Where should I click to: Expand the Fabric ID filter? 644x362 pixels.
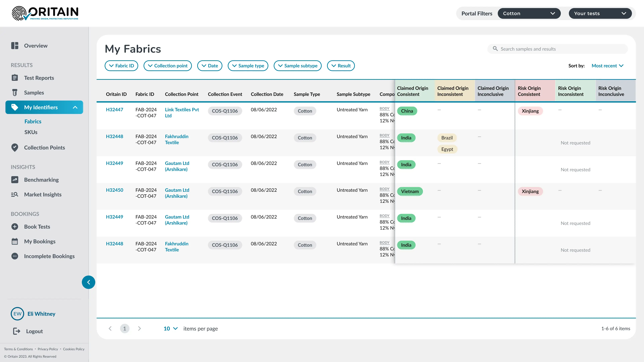(121, 66)
